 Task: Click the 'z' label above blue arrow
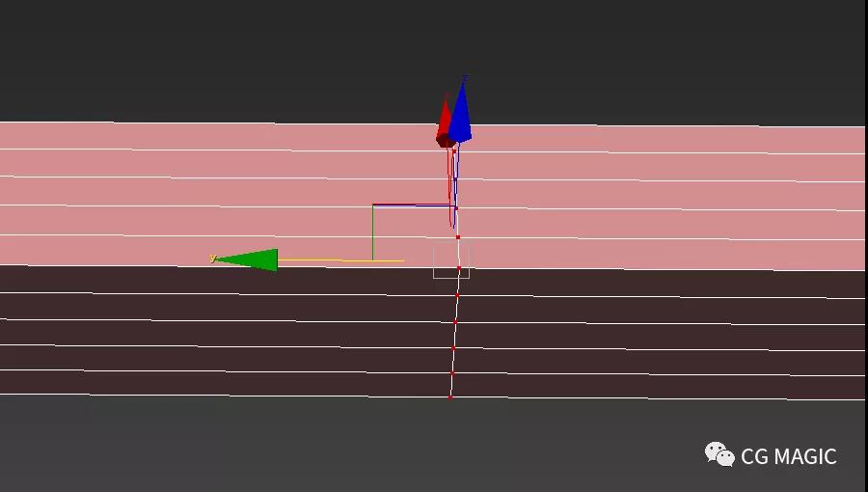point(465,78)
